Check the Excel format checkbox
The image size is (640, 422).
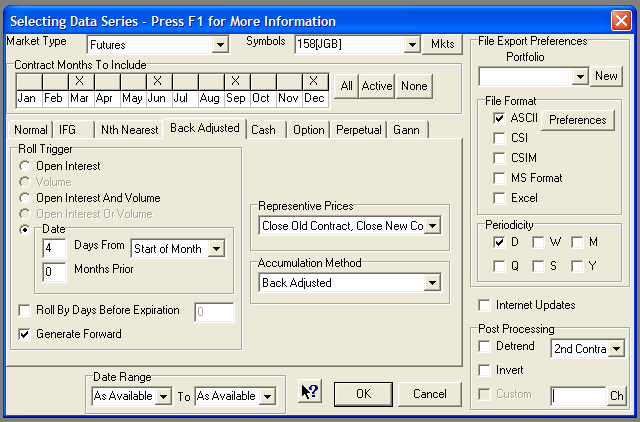point(499,198)
